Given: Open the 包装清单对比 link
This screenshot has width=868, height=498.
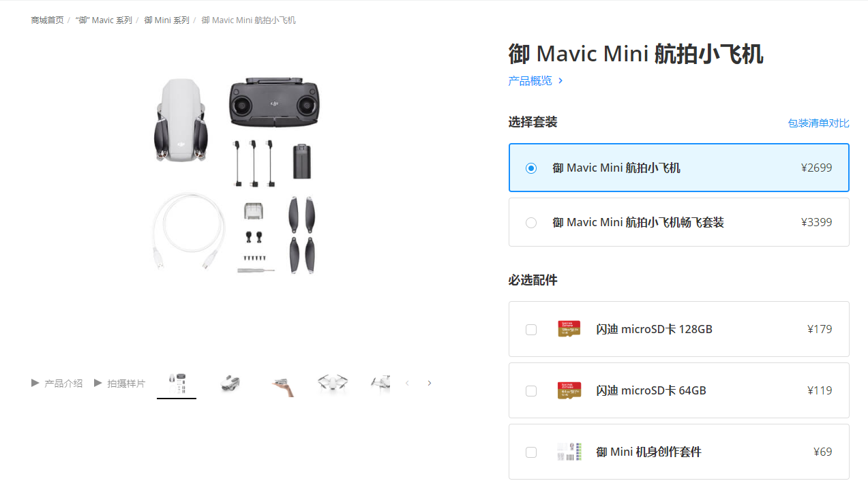Looking at the screenshot, I should click(818, 123).
